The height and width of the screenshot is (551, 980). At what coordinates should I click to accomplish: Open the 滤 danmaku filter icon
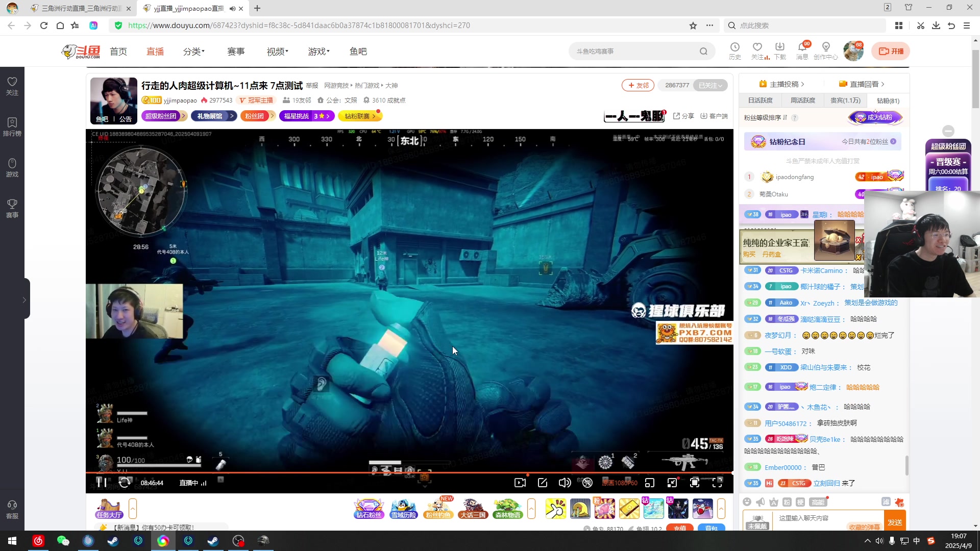pyautogui.click(x=886, y=502)
